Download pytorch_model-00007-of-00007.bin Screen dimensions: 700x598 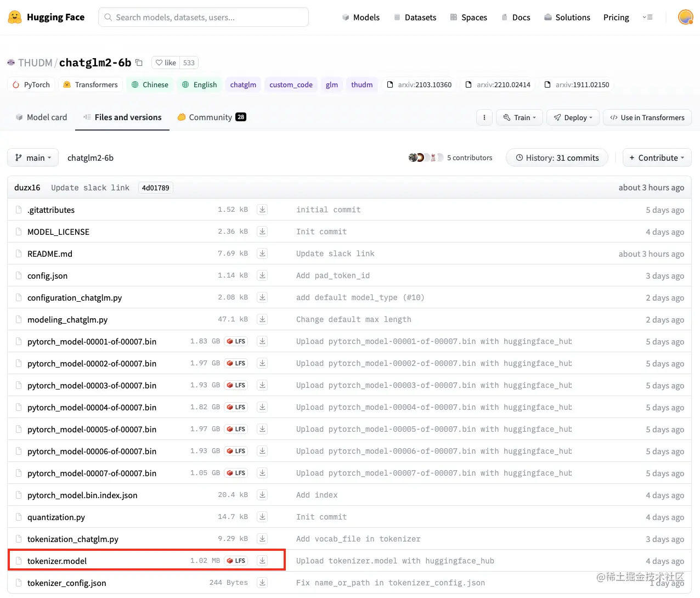(x=263, y=473)
